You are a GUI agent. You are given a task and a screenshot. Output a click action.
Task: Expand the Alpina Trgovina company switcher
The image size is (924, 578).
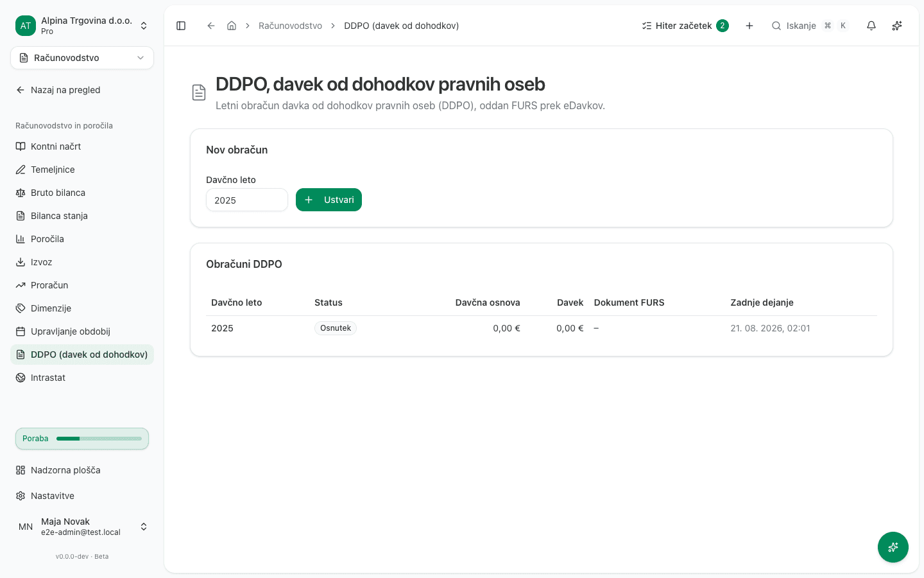[x=82, y=26]
